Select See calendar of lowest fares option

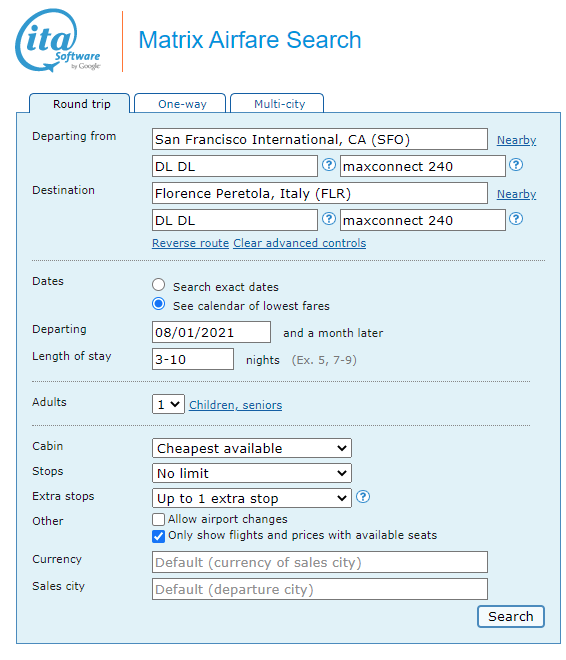click(159, 304)
